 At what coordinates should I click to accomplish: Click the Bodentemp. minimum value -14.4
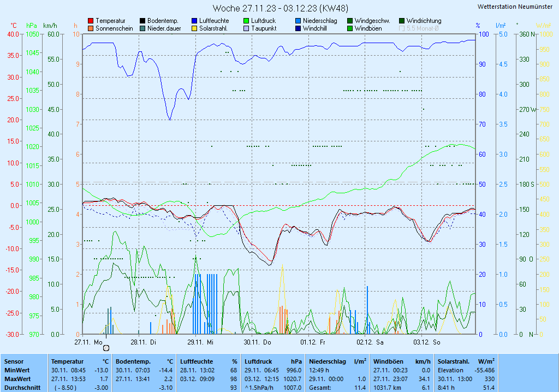point(166,370)
